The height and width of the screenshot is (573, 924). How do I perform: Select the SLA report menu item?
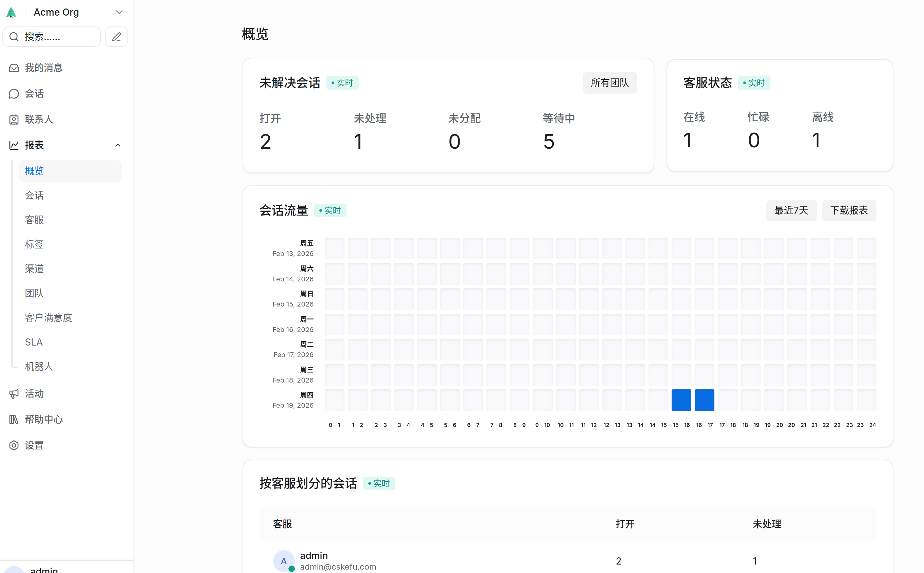click(x=34, y=342)
